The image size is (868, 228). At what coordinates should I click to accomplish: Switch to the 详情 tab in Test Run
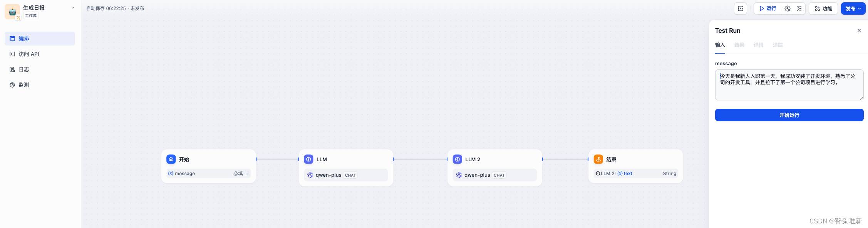(x=758, y=45)
